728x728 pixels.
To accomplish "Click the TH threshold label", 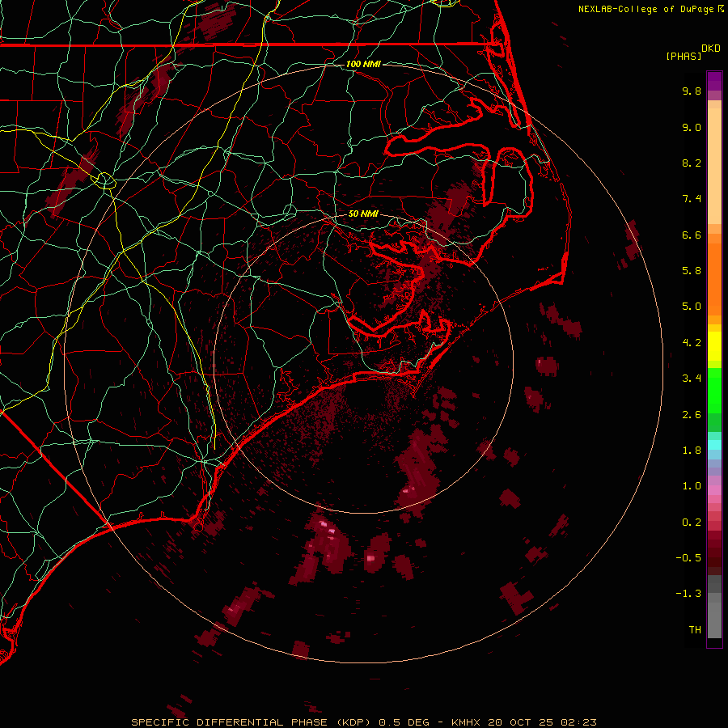I will click(x=695, y=630).
